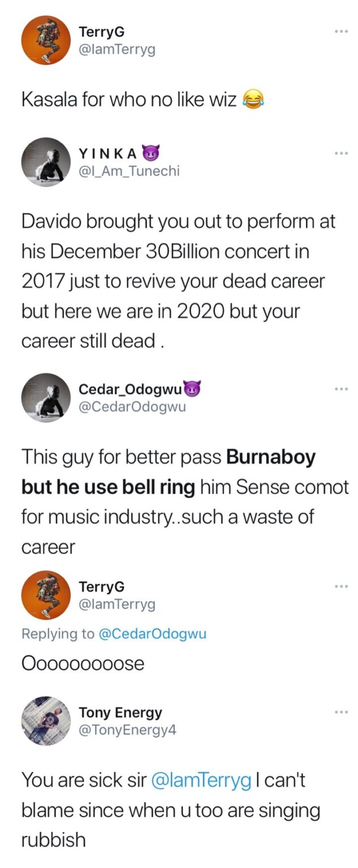The height and width of the screenshot is (868, 358).
Task: Open more menu on TerryG's Ooooooooose reply
Action: tap(340, 586)
